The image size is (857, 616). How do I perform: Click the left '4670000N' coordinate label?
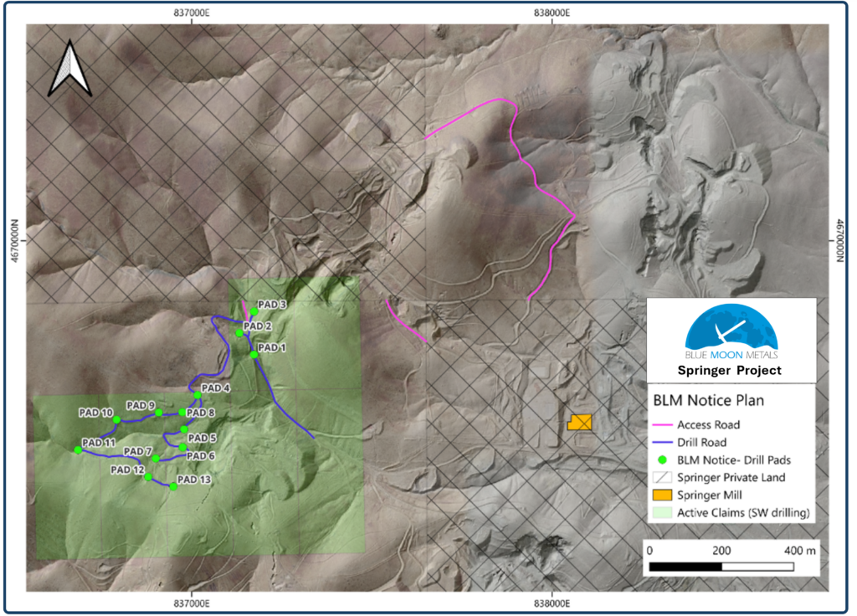click(15, 241)
